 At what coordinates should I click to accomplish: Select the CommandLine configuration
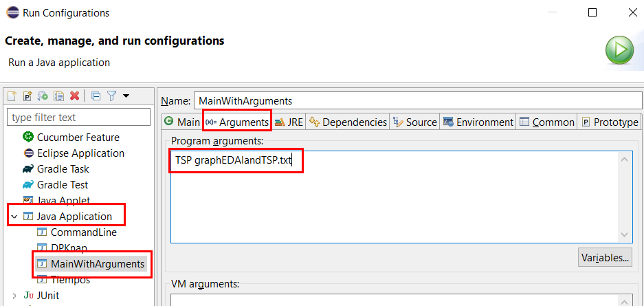pyautogui.click(x=77, y=232)
